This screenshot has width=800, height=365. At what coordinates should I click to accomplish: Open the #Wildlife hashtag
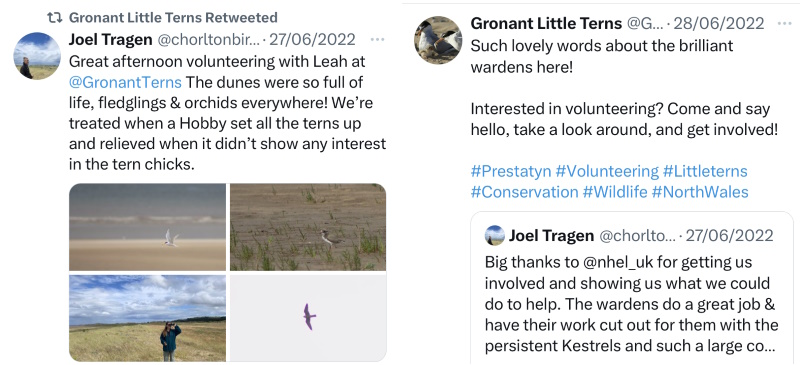[615, 192]
